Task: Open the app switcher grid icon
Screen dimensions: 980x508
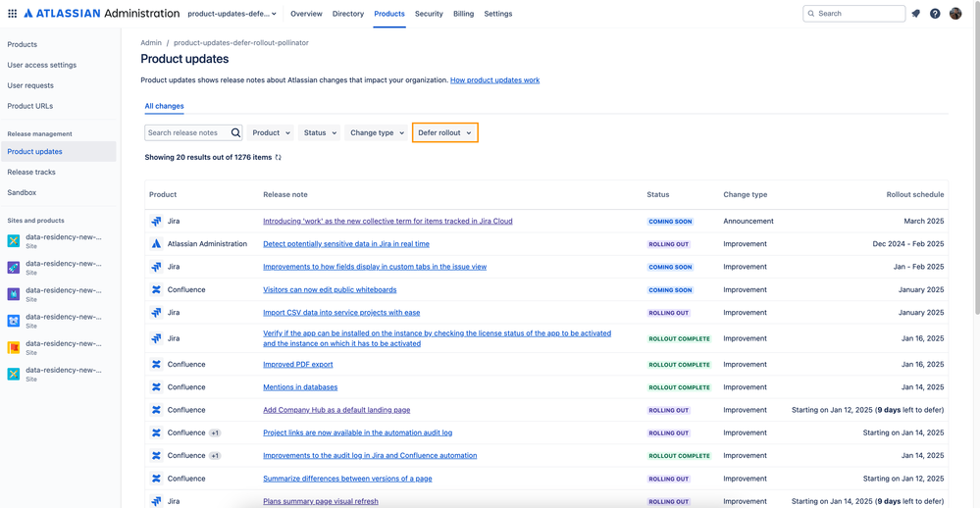Action: coord(12,13)
